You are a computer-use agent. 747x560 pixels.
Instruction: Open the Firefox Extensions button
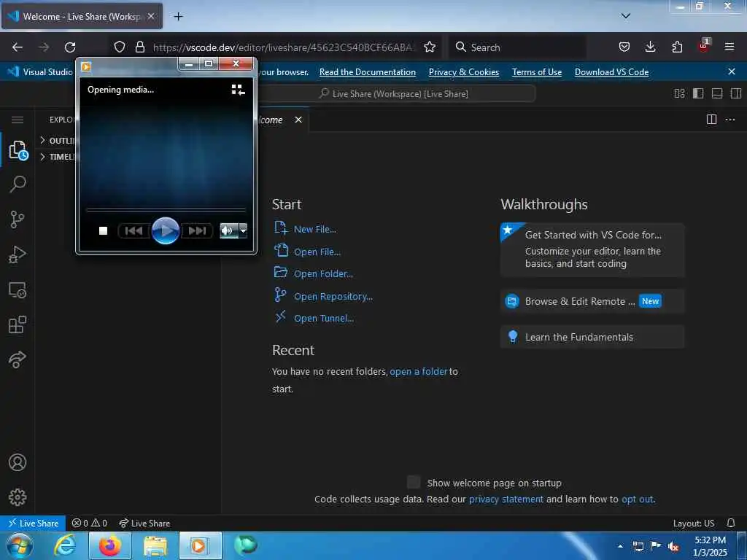(x=677, y=47)
